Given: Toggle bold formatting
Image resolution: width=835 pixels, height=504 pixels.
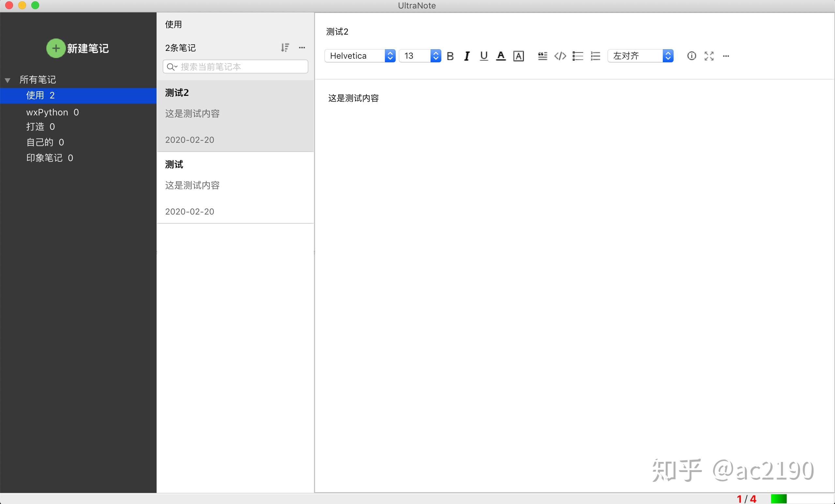Looking at the screenshot, I should click(450, 55).
